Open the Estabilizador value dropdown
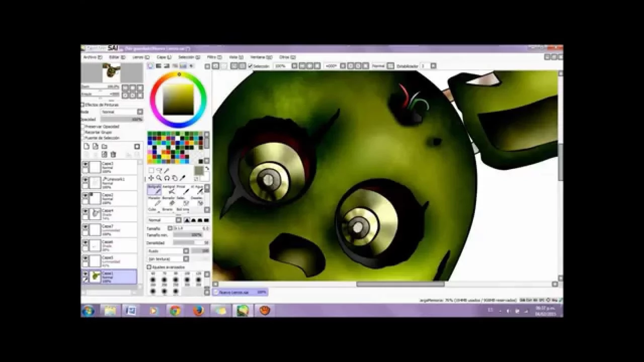Image resolution: width=644 pixels, height=362 pixels. [433, 66]
